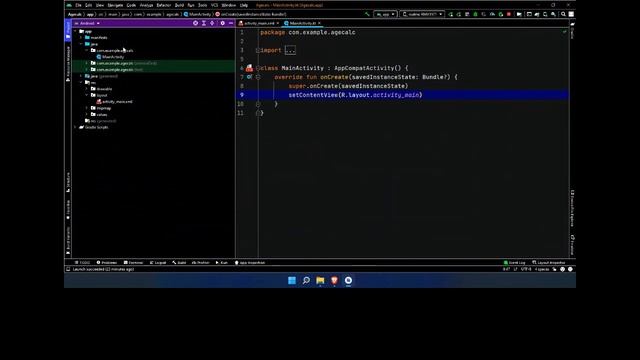The width and height of the screenshot is (640, 360).
Task: Open the Build menu
Action: [179, 5]
